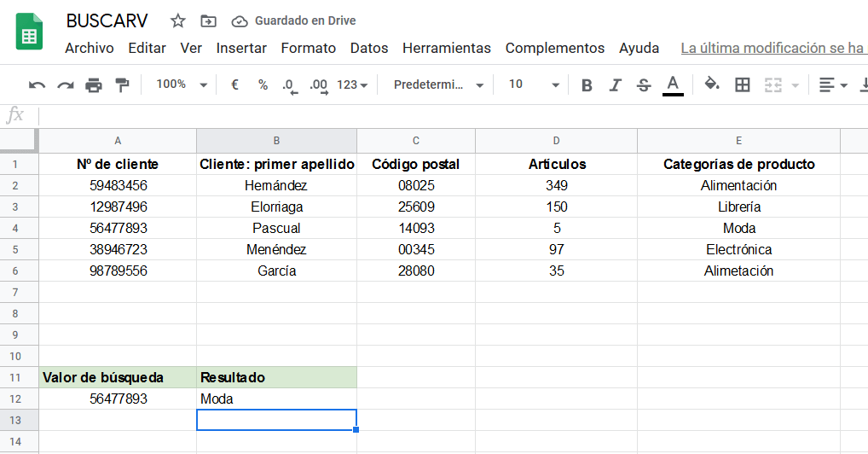Open the Herramientas menu

446,48
